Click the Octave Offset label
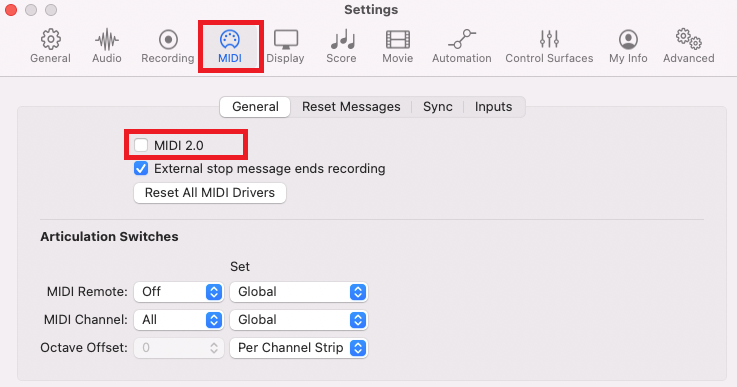 coord(84,348)
